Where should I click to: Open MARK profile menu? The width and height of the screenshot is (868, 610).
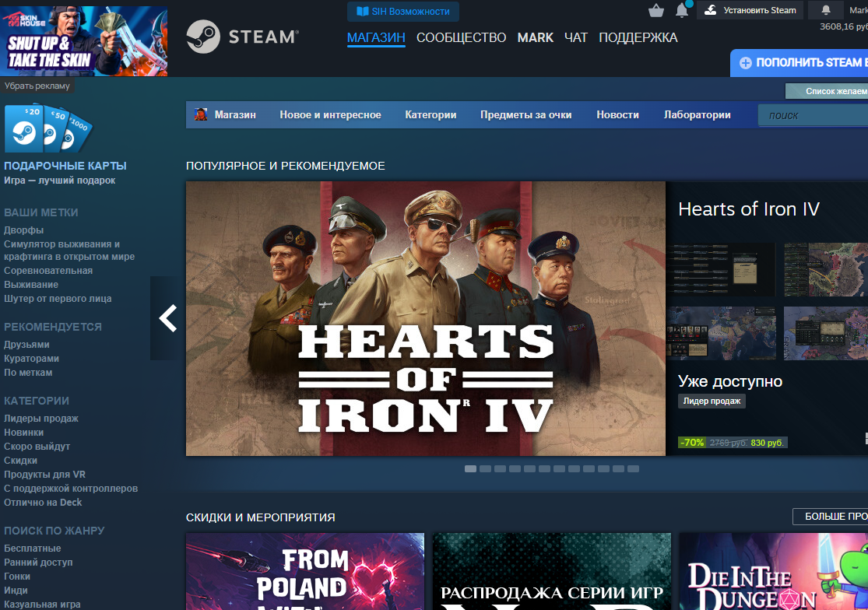(x=536, y=37)
